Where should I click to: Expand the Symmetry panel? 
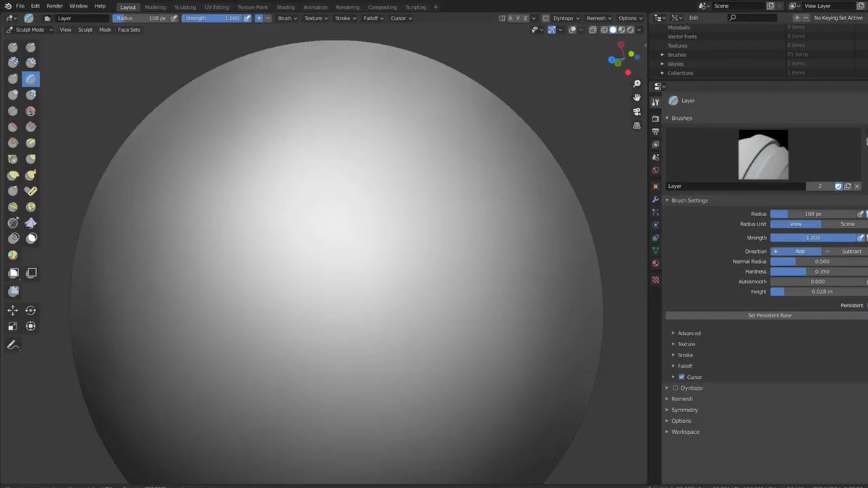684,410
